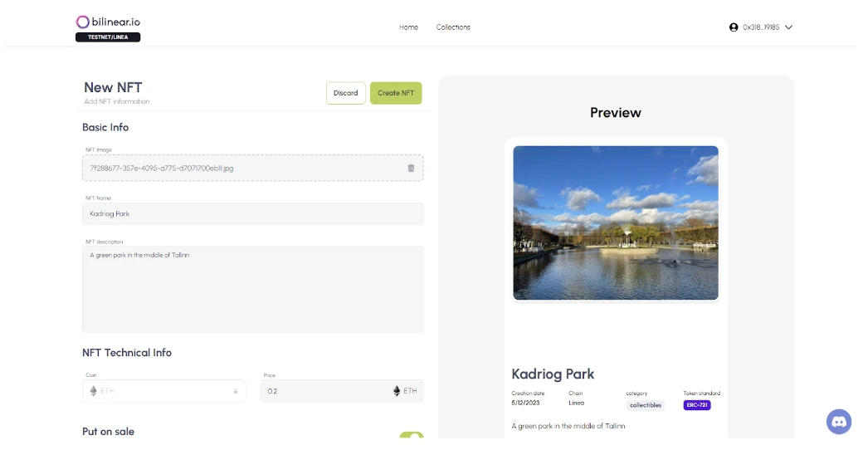
Task: Click the Linea chain value
Action: point(576,403)
